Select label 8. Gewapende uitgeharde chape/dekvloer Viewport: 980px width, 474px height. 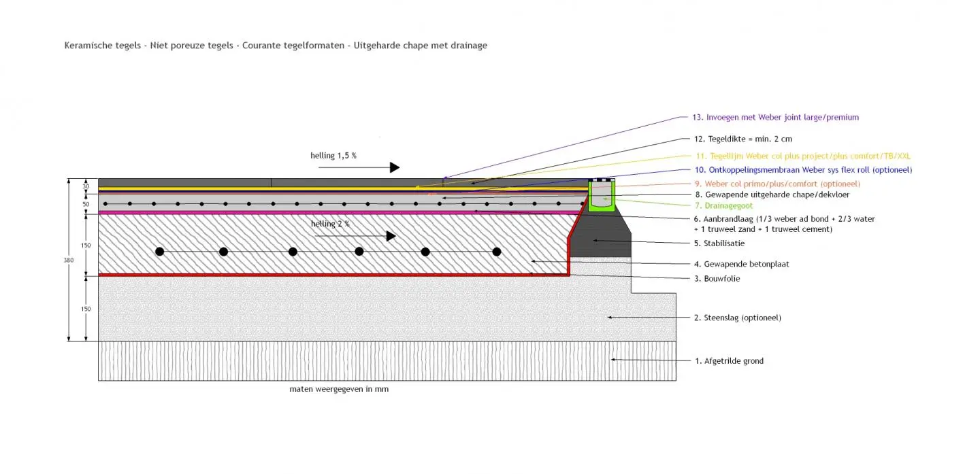click(772, 194)
